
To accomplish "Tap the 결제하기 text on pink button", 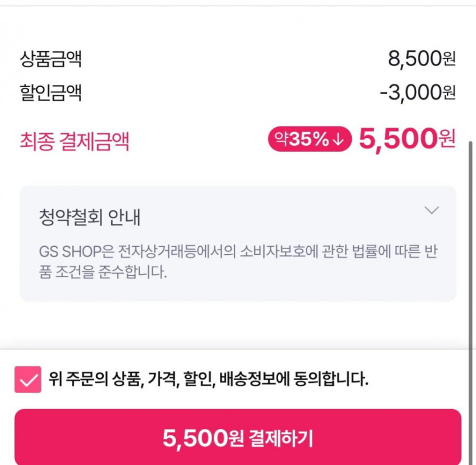I will [281, 438].
